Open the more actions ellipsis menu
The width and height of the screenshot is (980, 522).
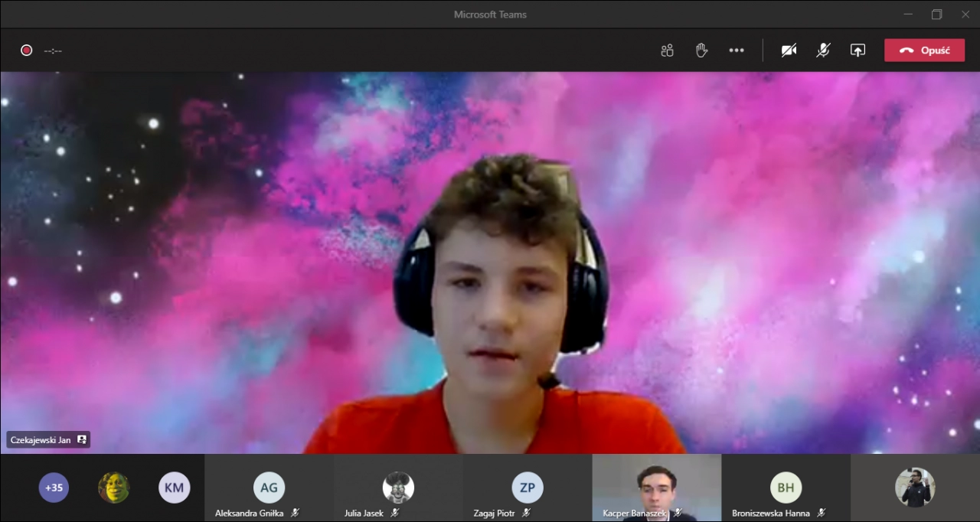point(737,51)
